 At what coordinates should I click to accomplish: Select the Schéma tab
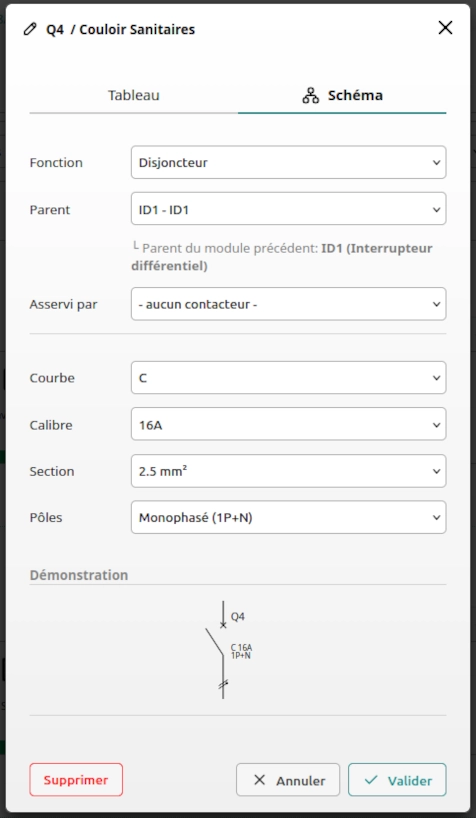point(342,96)
